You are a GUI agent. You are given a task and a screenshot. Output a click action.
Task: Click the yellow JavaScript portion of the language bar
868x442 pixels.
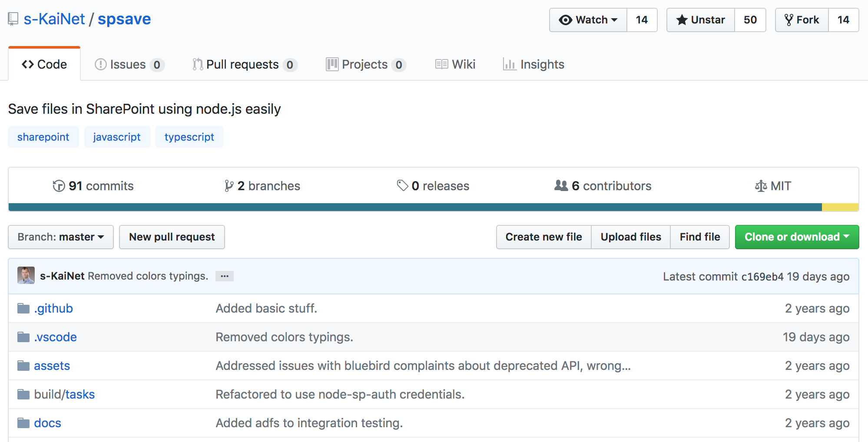(x=840, y=207)
